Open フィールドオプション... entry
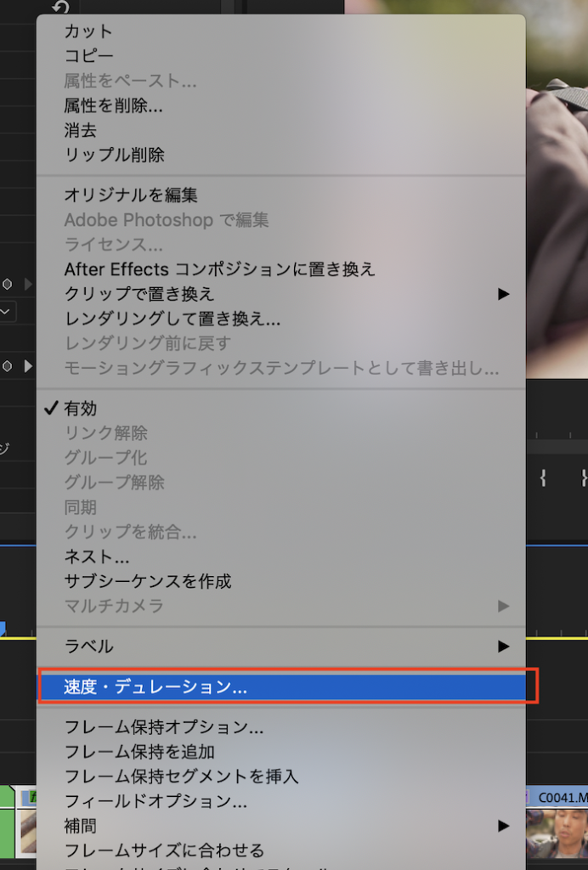Screen dimensions: 588x870 coord(281,801)
